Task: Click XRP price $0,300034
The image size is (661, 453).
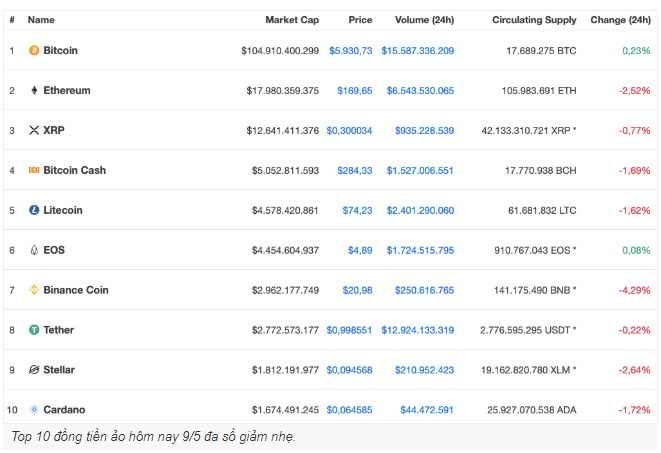Action: pos(349,131)
